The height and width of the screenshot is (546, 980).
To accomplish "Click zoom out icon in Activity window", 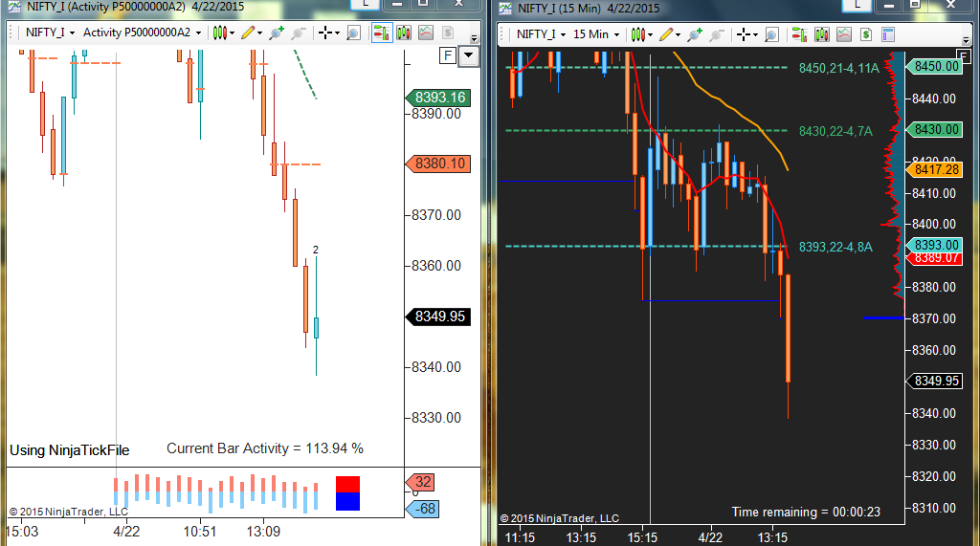I will pyautogui.click(x=299, y=33).
